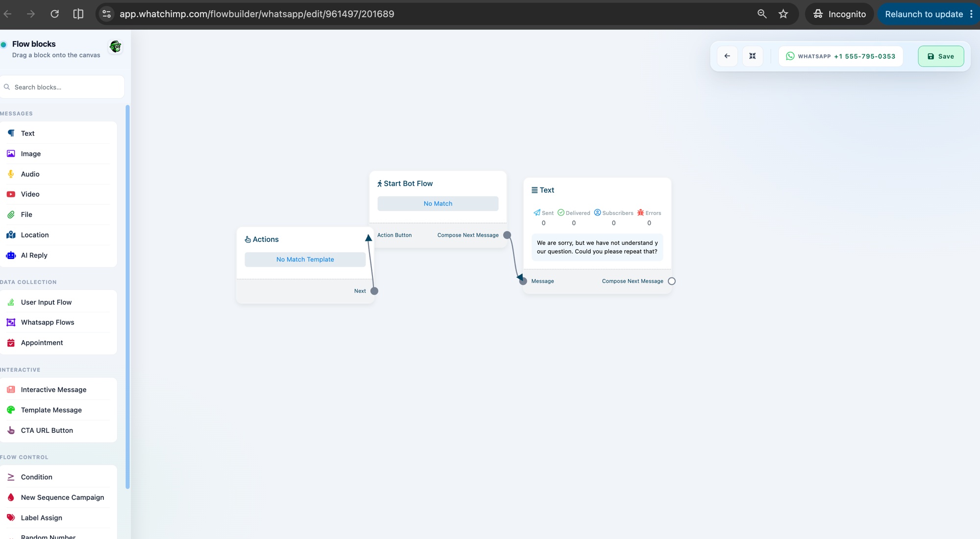Image resolution: width=980 pixels, height=539 pixels.
Task: Bookmark this page with star icon
Action: [784, 14]
